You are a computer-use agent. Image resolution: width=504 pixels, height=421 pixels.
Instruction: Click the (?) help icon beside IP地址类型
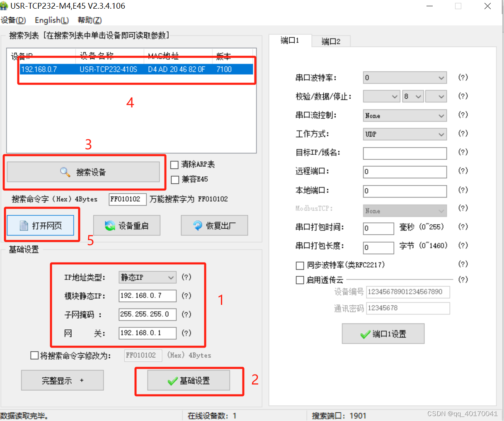[x=187, y=277]
